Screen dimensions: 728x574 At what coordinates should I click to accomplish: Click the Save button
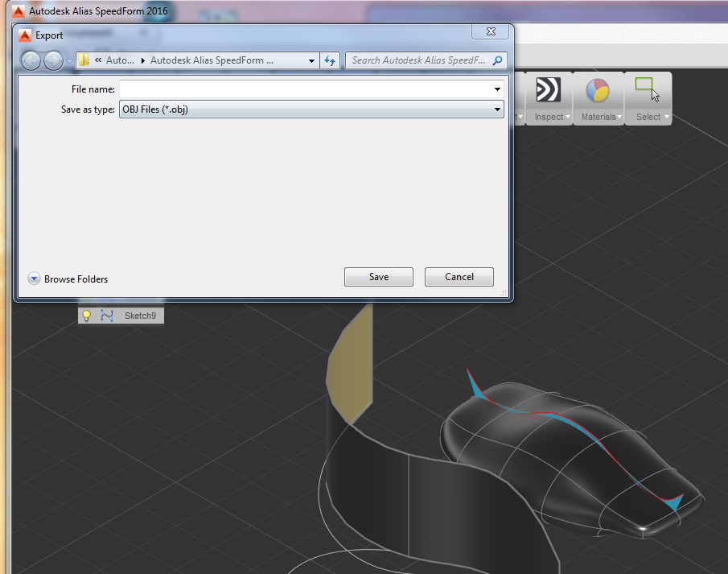pyautogui.click(x=379, y=277)
